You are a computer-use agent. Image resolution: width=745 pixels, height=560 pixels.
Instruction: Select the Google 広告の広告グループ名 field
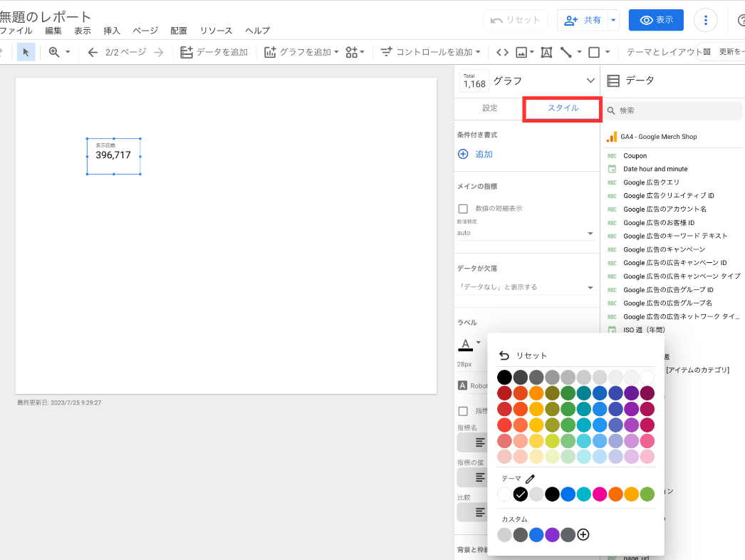coord(667,304)
